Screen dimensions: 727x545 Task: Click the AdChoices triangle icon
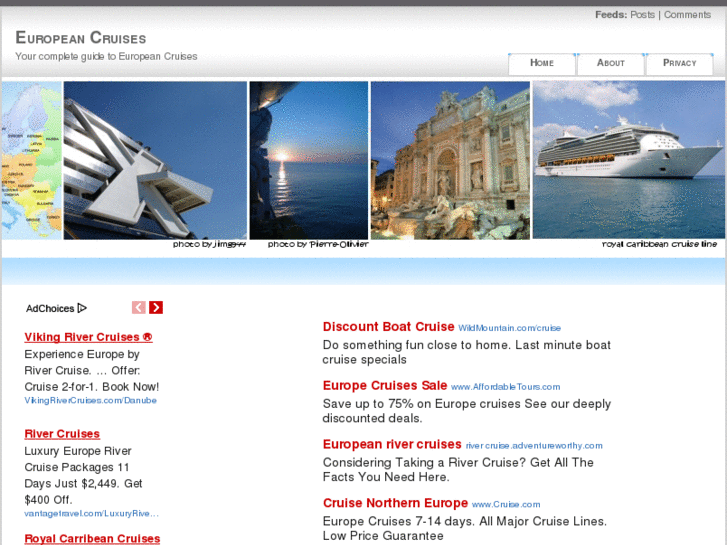click(x=82, y=308)
